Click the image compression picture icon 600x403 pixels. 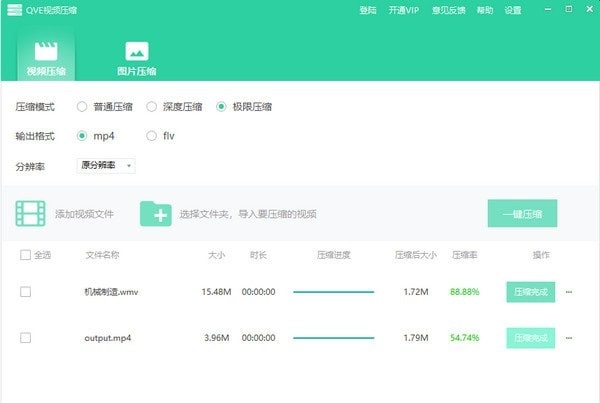pyautogui.click(x=136, y=51)
